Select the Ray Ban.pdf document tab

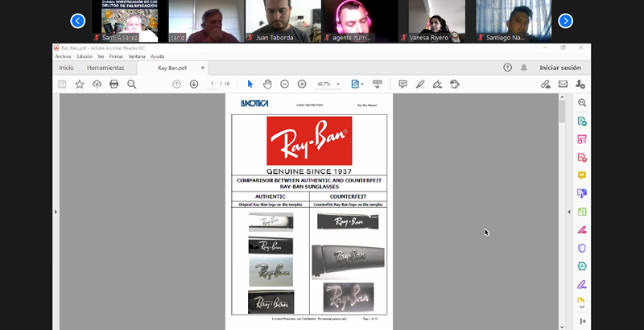coord(172,68)
